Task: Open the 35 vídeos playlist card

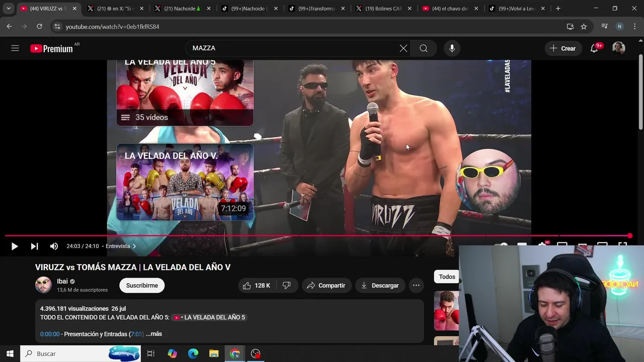Action: [185, 92]
